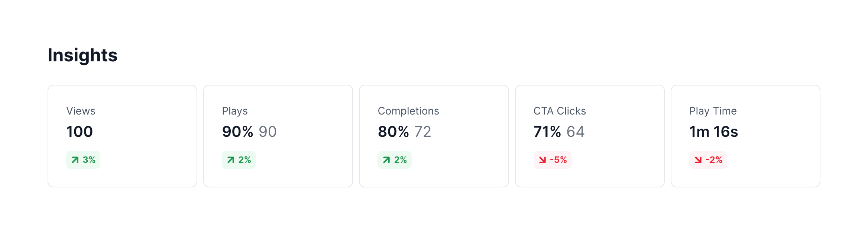Click the Completions label
868x235 pixels.
[x=408, y=111]
